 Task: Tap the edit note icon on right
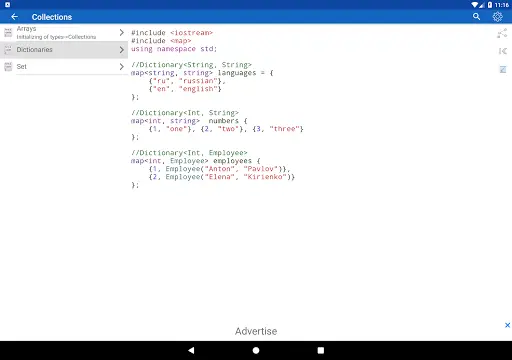503,69
